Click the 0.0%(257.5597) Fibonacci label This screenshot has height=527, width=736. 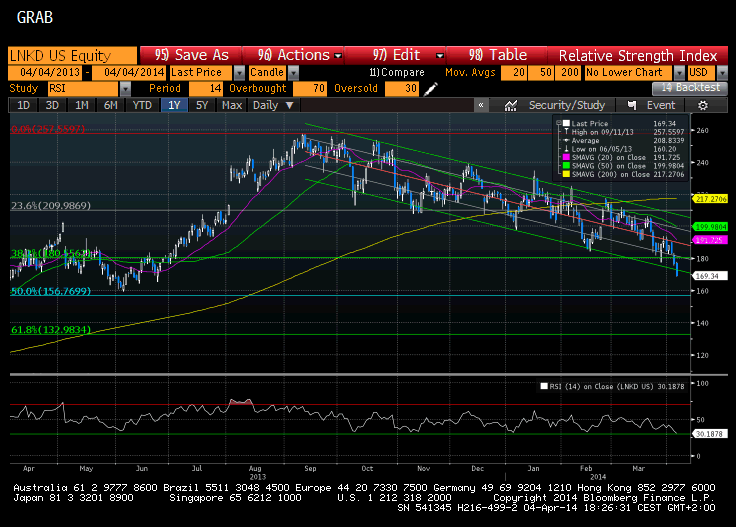(x=48, y=129)
